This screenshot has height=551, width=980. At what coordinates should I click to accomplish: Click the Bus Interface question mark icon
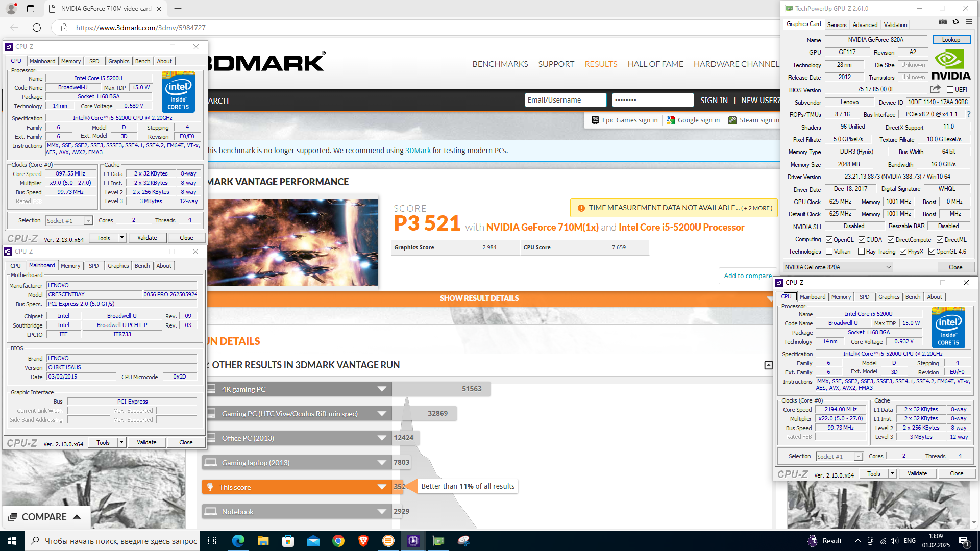click(x=968, y=114)
